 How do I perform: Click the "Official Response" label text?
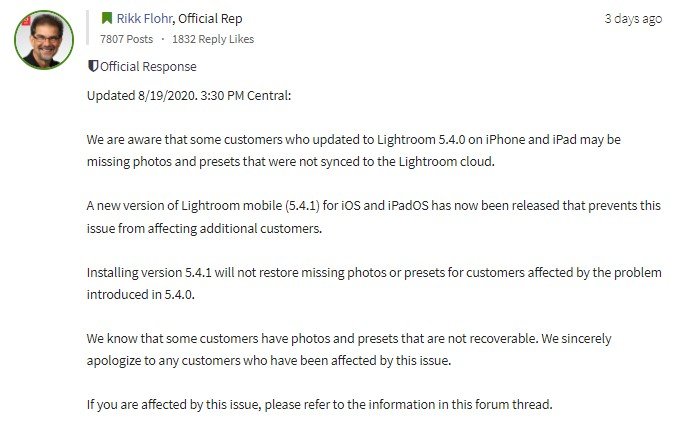[x=148, y=67]
